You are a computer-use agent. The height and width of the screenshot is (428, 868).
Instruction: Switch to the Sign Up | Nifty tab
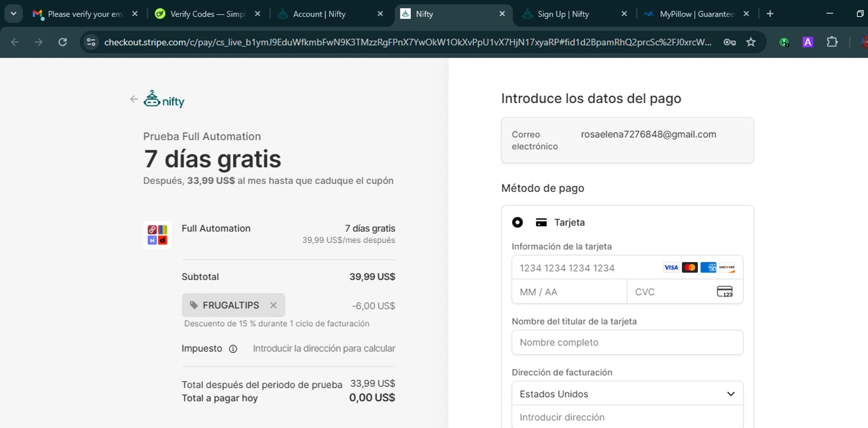(x=574, y=14)
